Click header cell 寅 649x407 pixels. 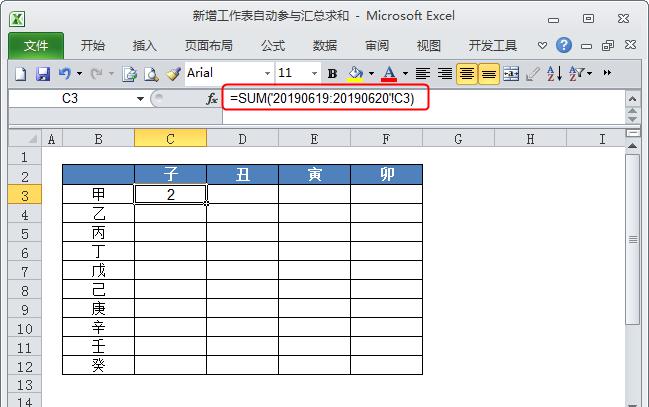coord(315,174)
